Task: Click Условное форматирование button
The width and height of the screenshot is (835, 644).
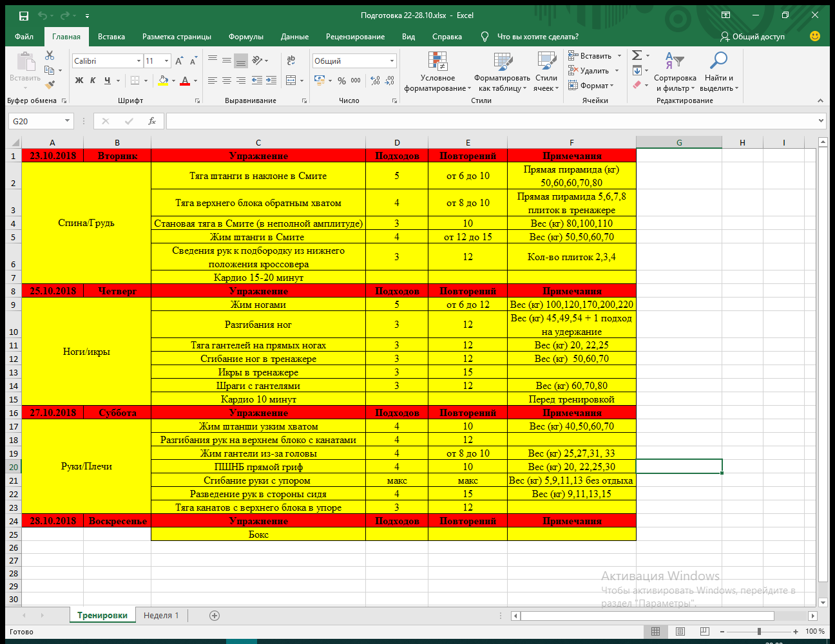Action: 437,72
